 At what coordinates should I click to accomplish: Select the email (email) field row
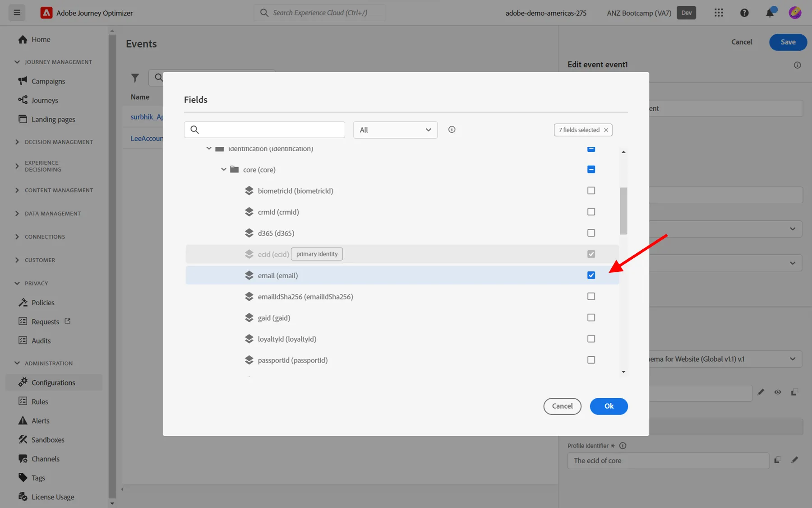tap(402, 275)
